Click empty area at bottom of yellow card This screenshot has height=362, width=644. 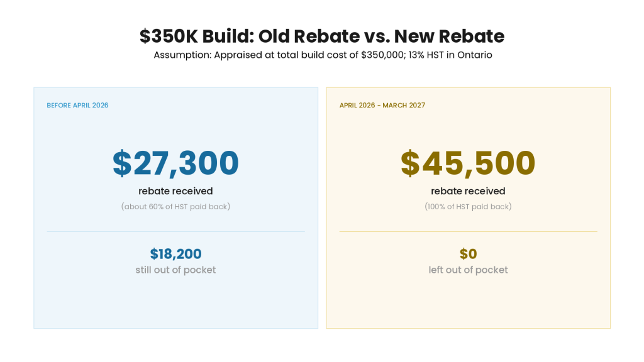click(x=468, y=304)
